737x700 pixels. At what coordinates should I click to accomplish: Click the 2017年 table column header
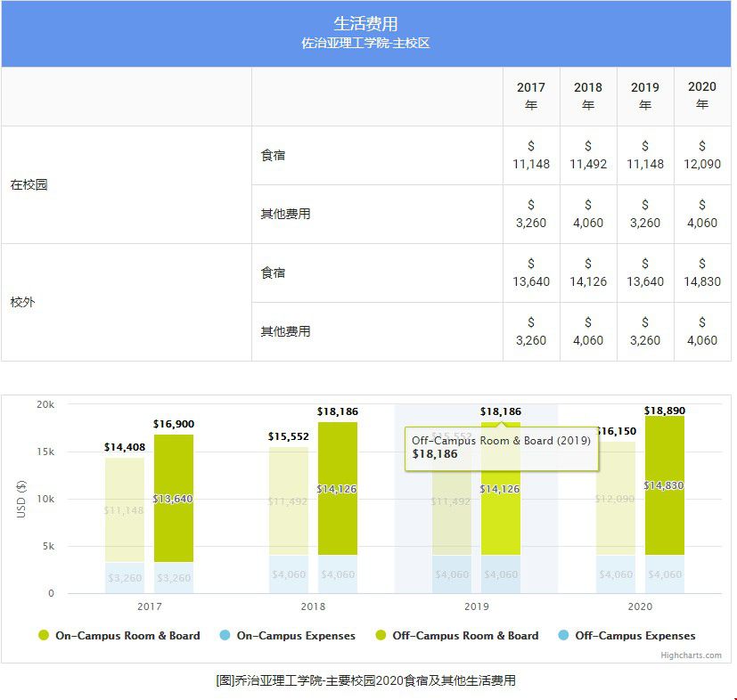click(531, 96)
